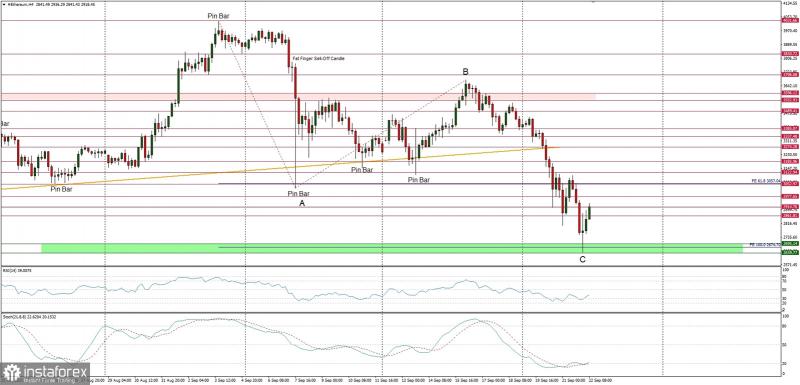
Task: Select the wave label C
Action: click(x=582, y=259)
